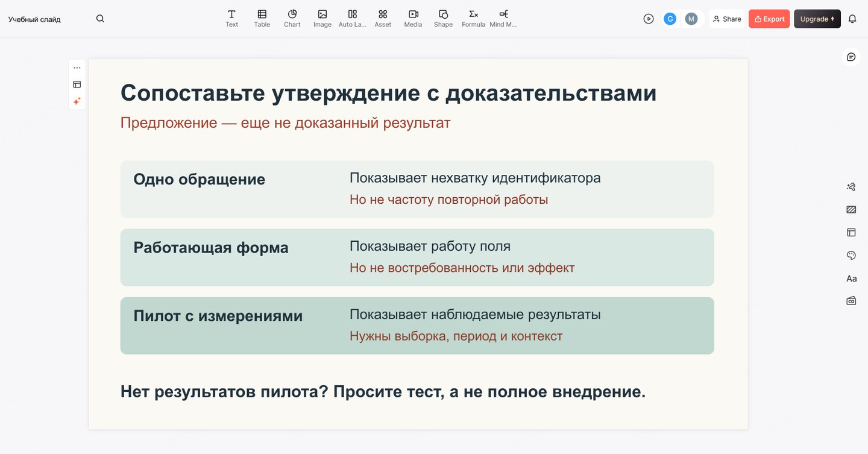This screenshot has height=454, width=868.
Task: Click the Upgrade button
Action: pos(817,19)
